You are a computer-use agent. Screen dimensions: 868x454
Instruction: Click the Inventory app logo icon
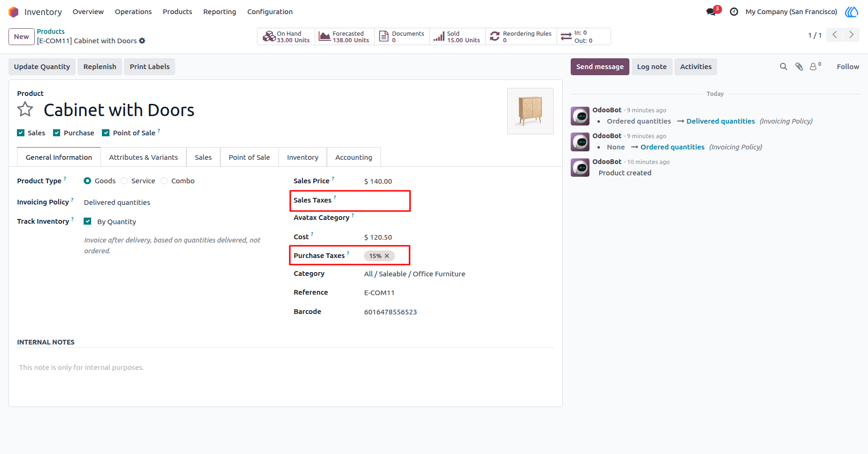(14, 12)
